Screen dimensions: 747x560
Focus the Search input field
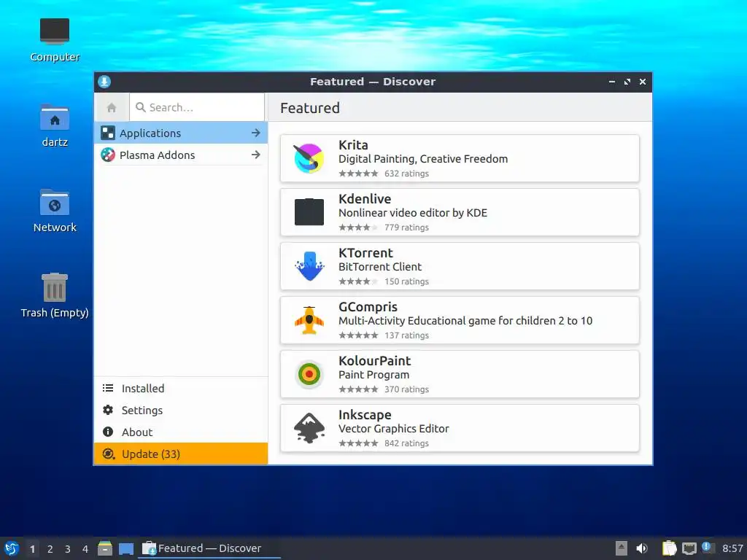197,108
